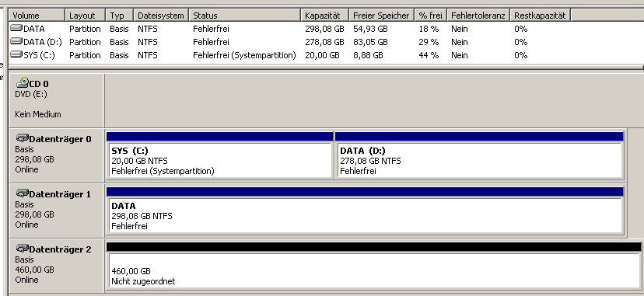The width and height of the screenshot is (644, 296).
Task: Click the drive icon of DATA (D:) volume row
Action: [x=16, y=41]
